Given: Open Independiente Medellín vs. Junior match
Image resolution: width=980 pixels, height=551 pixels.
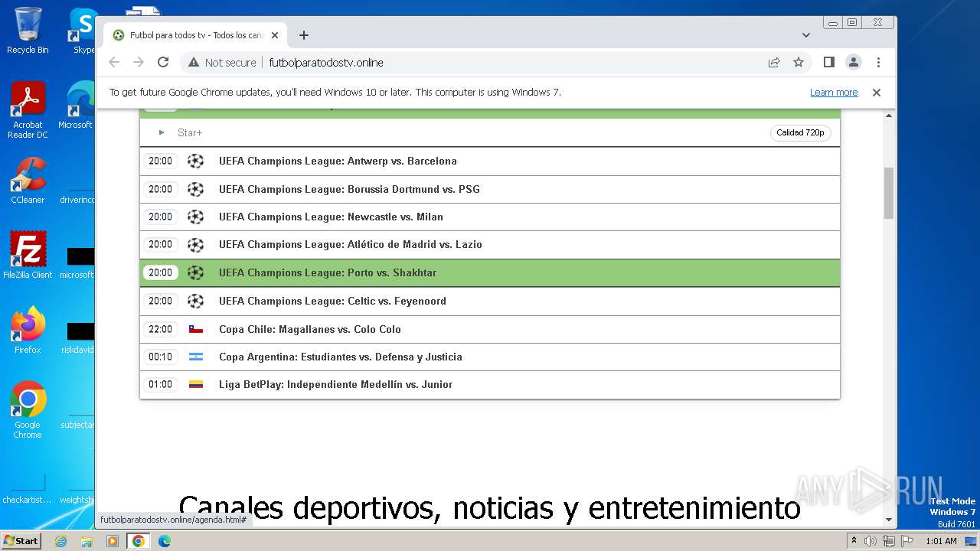Looking at the screenshot, I should pyautogui.click(x=490, y=384).
